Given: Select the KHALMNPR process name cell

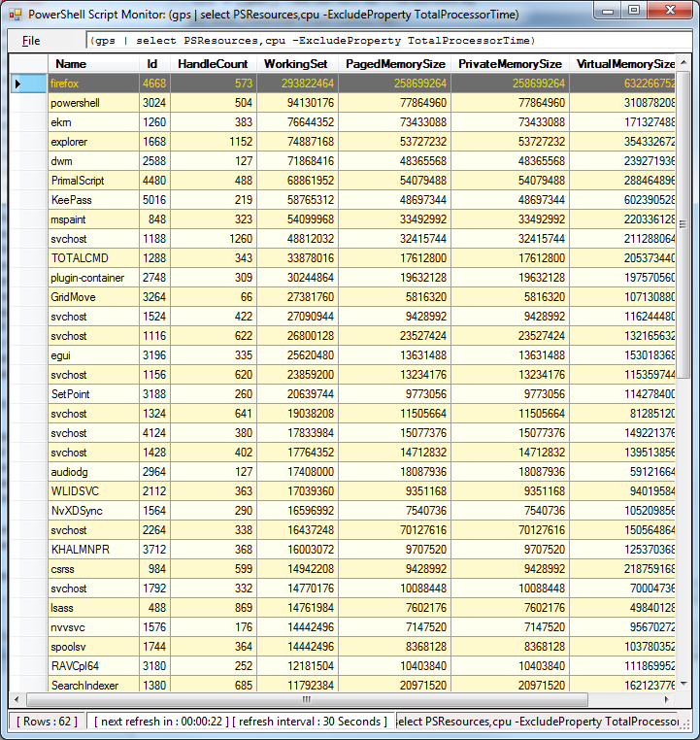Looking at the screenshot, I should click(x=93, y=550).
